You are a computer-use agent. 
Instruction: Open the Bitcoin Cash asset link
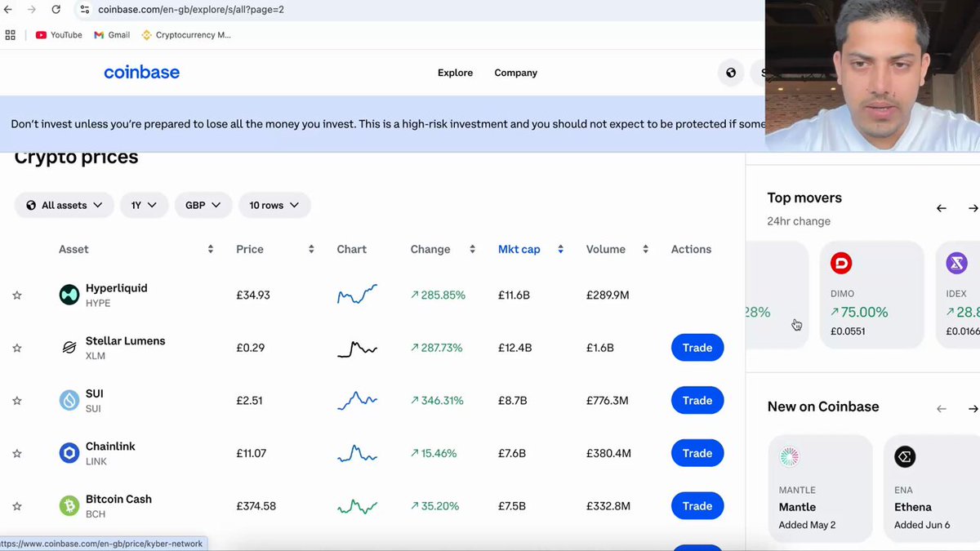pos(118,500)
